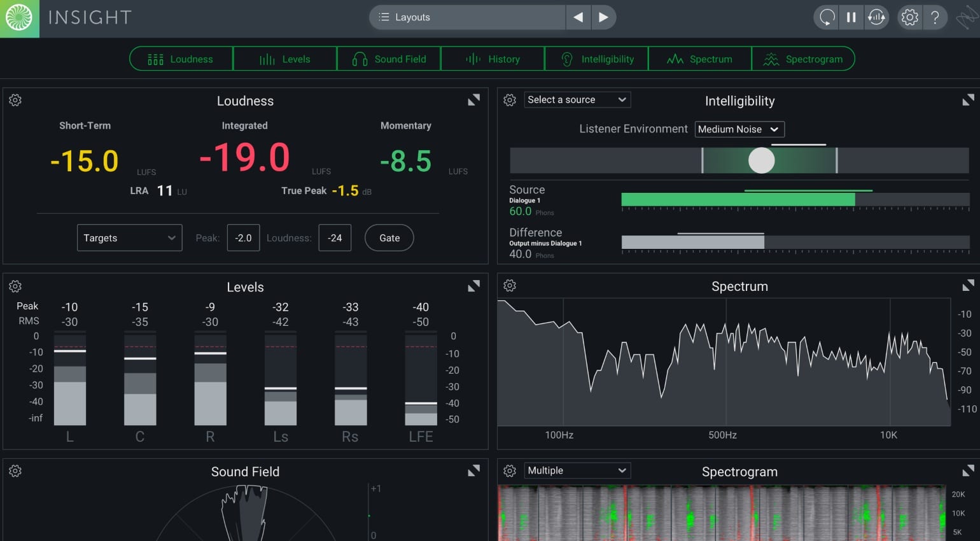Toggle the Levels panel tab
Screen dimensions: 980x541
(284, 59)
